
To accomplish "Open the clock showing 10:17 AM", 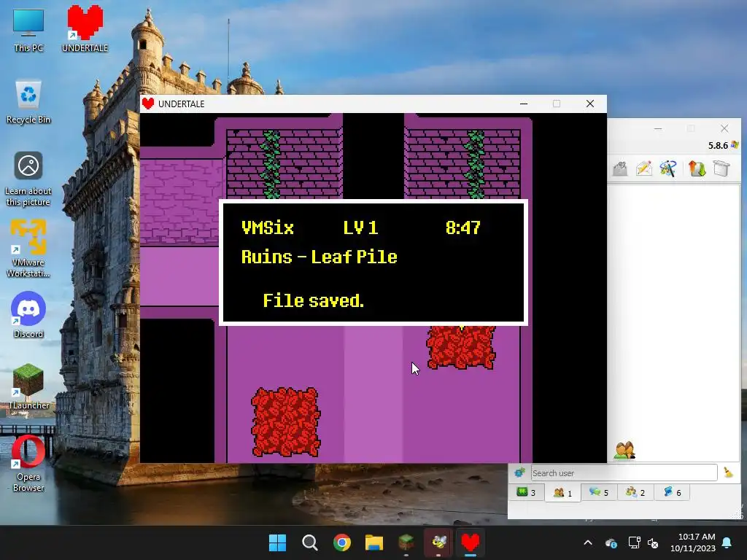I will point(693,542).
